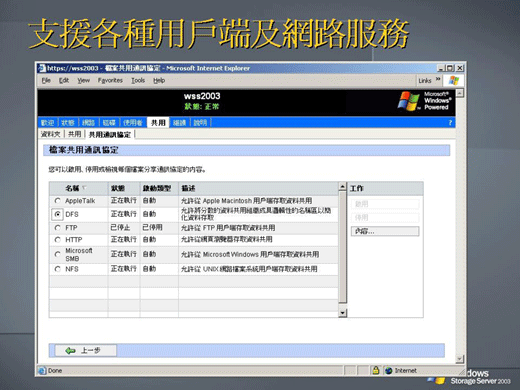Click the blue help question mark icon
This screenshot has height=390, width=520.
click(450, 123)
